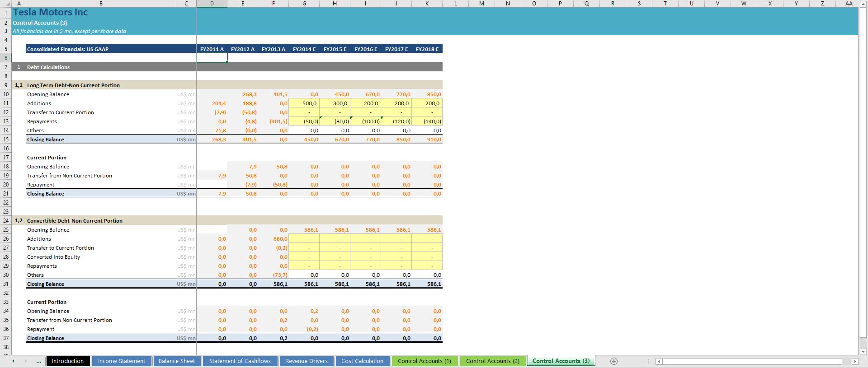Image resolution: width=868 pixels, height=368 pixels.
Task: Click the Closing Balance cell '910,0'
Action: [x=427, y=140]
